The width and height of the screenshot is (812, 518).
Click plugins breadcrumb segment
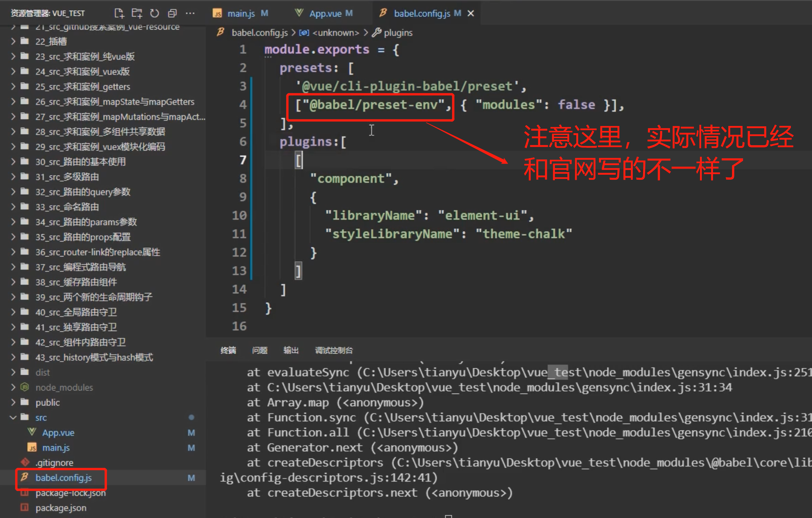(398, 33)
